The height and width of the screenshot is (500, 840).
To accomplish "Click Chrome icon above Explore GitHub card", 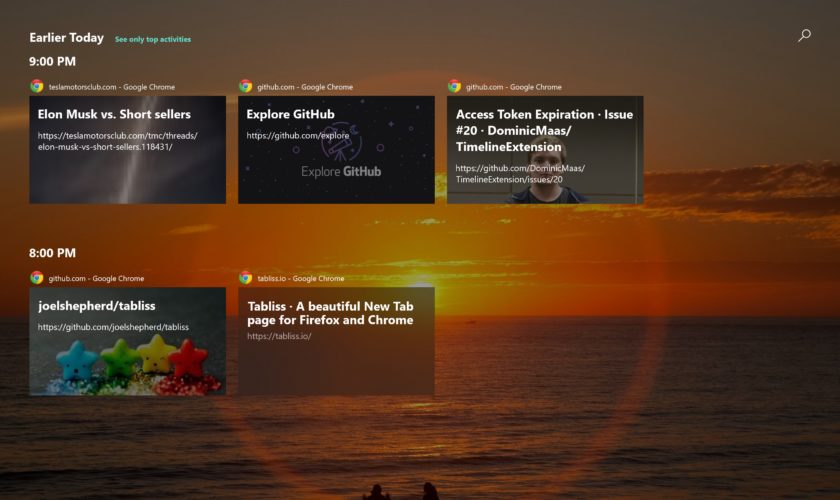I will (x=245, y=86).
